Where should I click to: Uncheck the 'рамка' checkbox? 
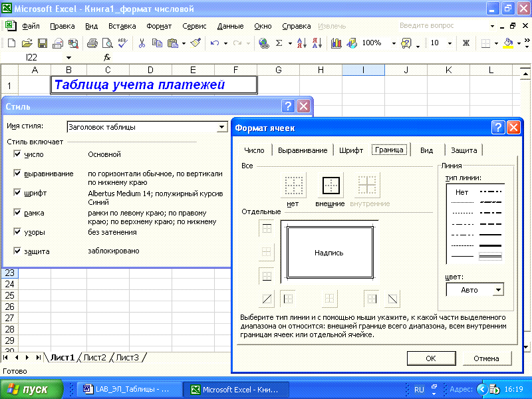pos(17,212)
